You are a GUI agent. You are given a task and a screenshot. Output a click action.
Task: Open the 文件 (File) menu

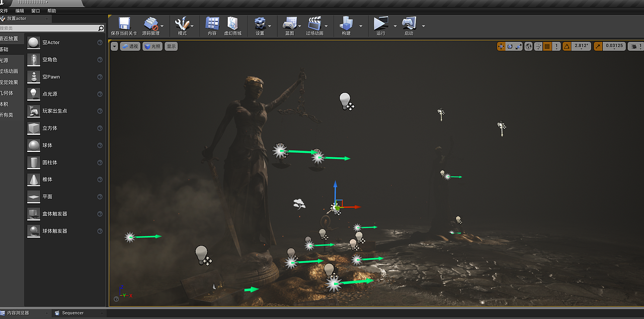click(4, 11)
